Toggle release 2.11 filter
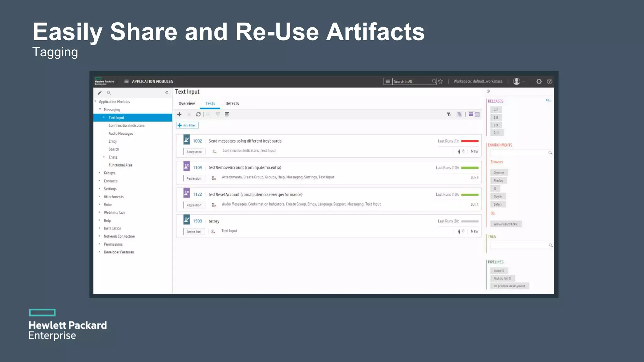 pyautogui.click(x=497, y=133)
